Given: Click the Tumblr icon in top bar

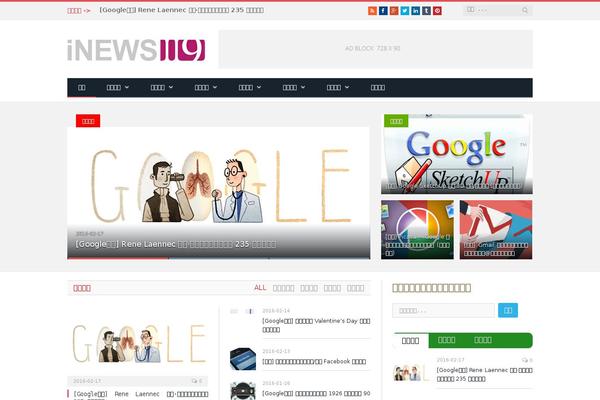Looking at the screenshot, I should pos(426,11).
